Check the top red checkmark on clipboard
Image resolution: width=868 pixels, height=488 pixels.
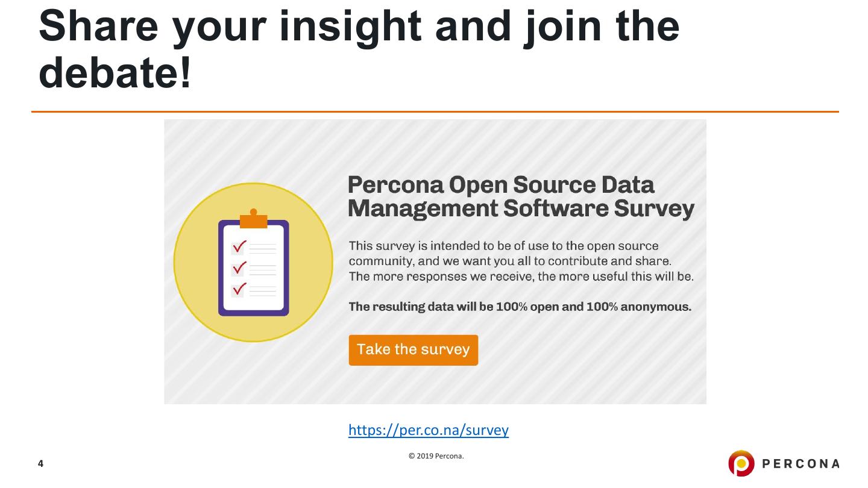(x=239, y=247)
